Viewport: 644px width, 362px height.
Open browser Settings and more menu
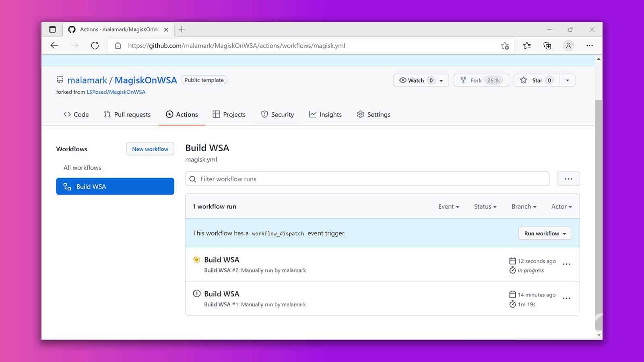click(590, 45)
